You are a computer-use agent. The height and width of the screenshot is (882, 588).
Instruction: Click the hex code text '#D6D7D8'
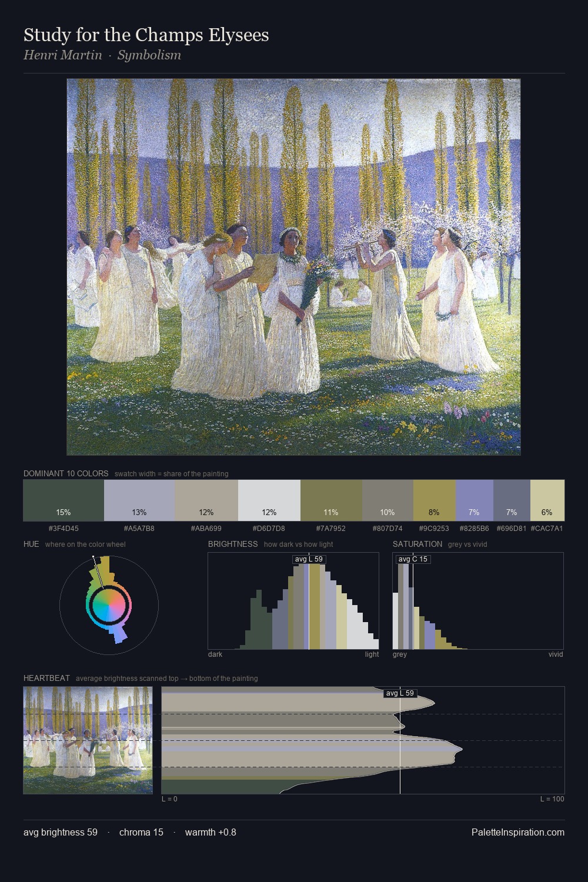tap(269, 528)
